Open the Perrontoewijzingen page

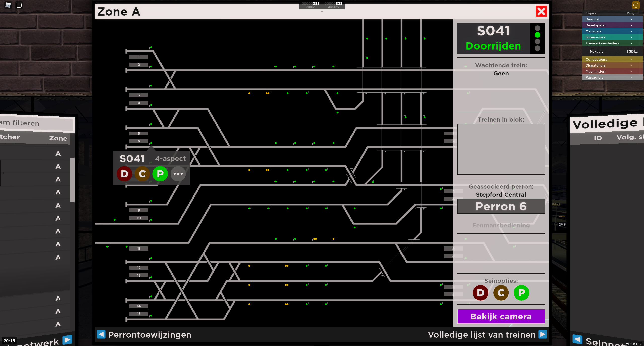click(150, 335)
